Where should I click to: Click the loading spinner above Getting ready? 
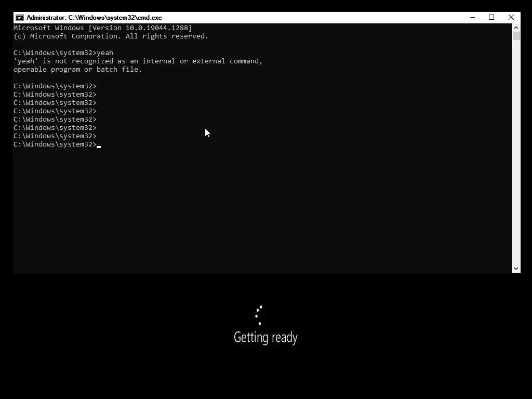pos(259,315)
